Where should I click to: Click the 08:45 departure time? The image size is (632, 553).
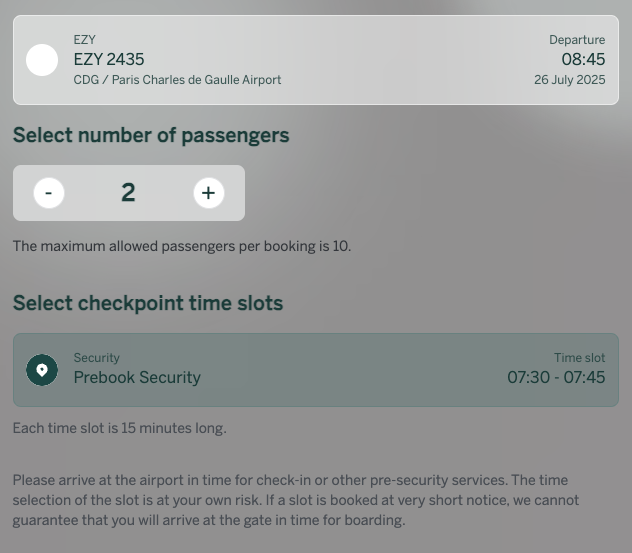pyautogui.click(x=583, y=60)
